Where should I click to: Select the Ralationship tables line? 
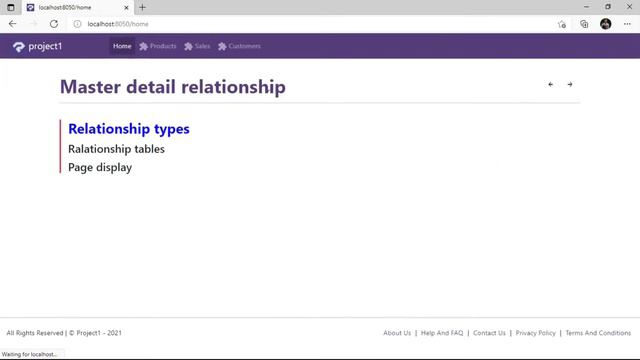coord(116,149)
